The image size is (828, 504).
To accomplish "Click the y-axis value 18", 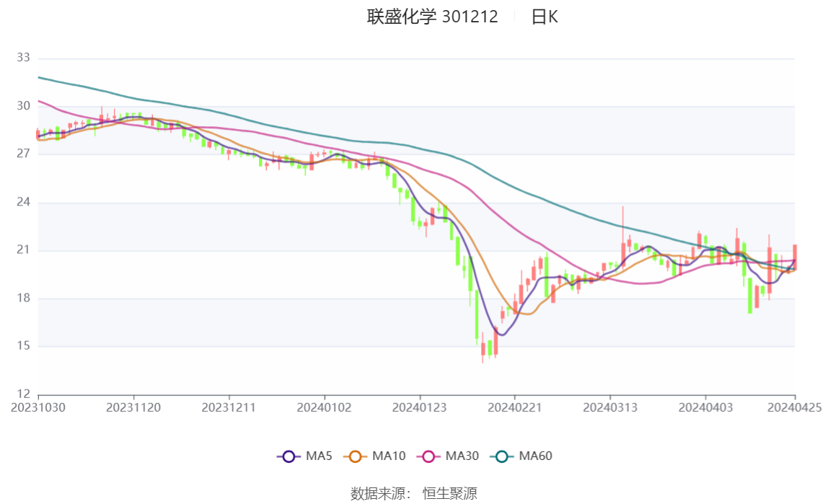I will [23, 298].
